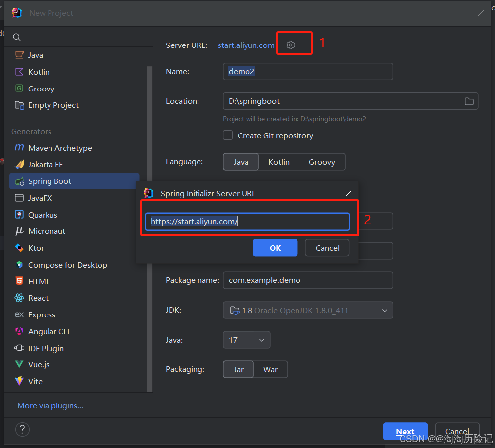Viewport: 495px width, 448px height.
Task: Click OK in Server URL dialog
Action: click(x=275, y=248)
